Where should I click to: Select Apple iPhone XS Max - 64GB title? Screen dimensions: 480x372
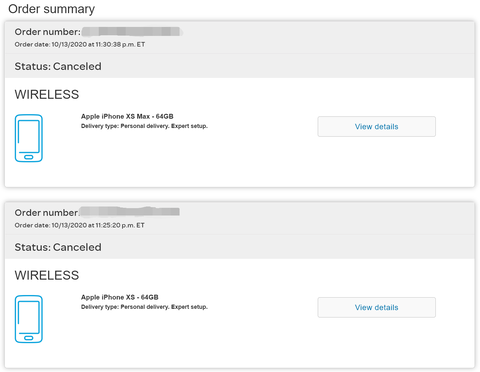click(127, 116)
